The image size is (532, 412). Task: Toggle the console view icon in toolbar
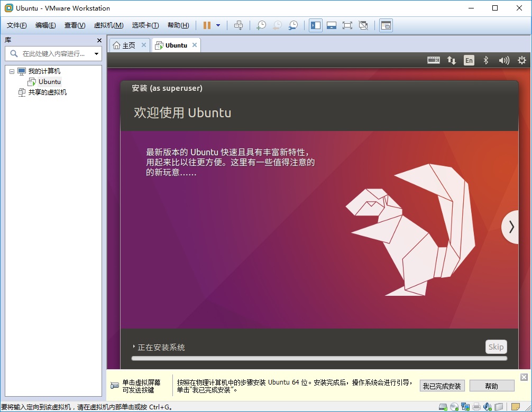386,25
